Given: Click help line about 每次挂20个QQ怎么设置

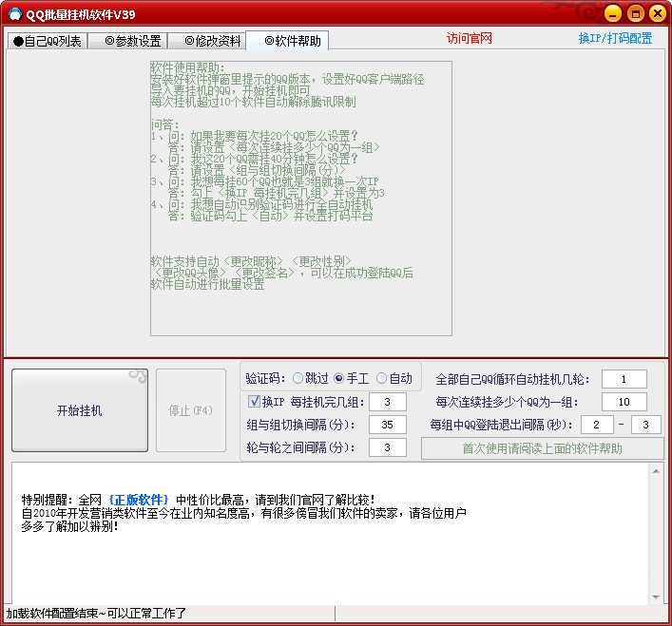Looking at the screenshot, I should point(255,136).
